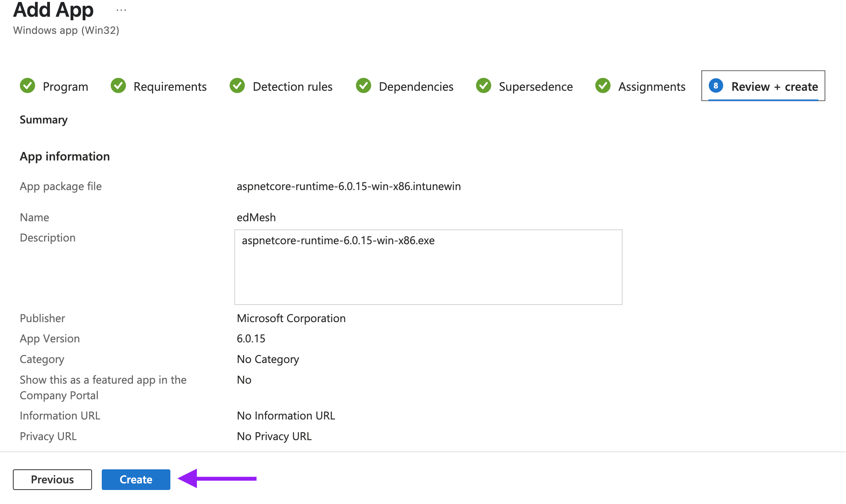846x504 pixels.
Task: Click the green checkmark icon for Assignments
Action: click(x=603, y=86)
